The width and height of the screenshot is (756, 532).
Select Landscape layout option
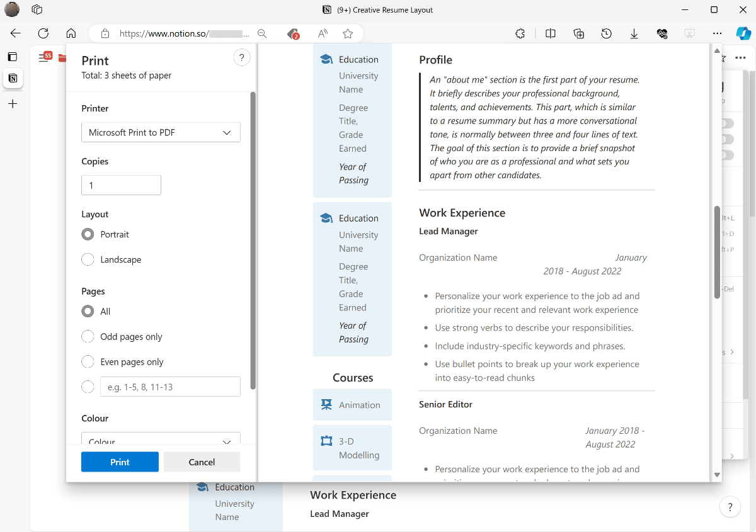click(88, 259)
